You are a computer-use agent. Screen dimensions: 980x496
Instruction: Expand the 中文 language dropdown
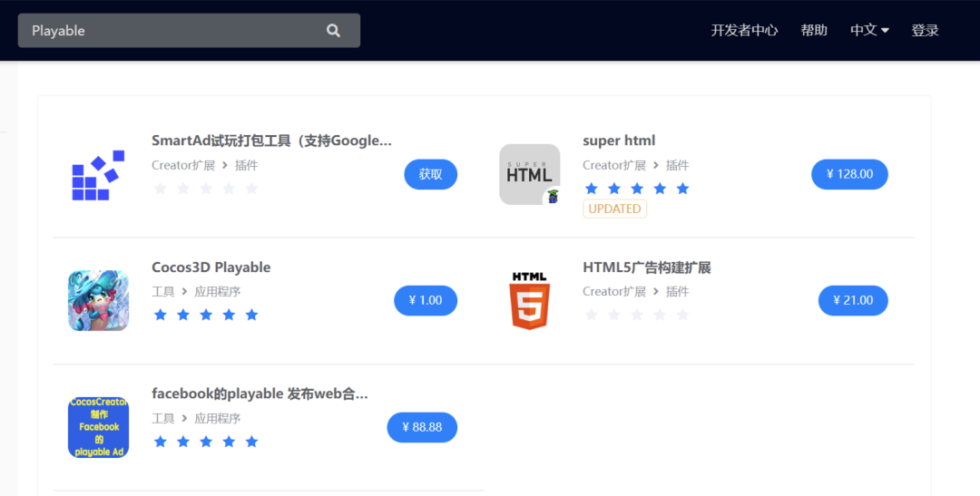tap(869, 30)
